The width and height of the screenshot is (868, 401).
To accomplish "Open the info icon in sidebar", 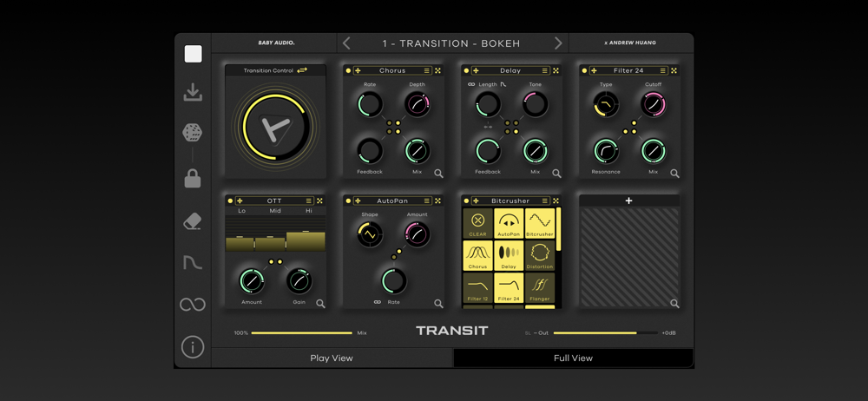I will [193, 347].
